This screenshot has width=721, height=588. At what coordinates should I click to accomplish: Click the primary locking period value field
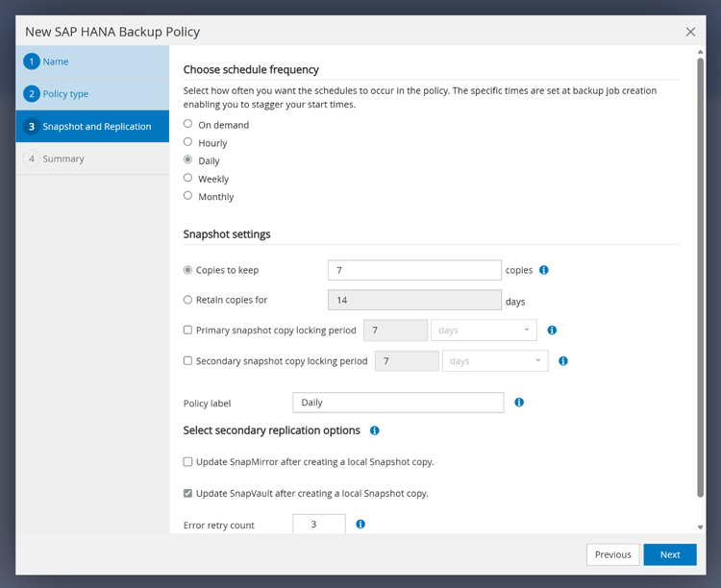[395, 331]
